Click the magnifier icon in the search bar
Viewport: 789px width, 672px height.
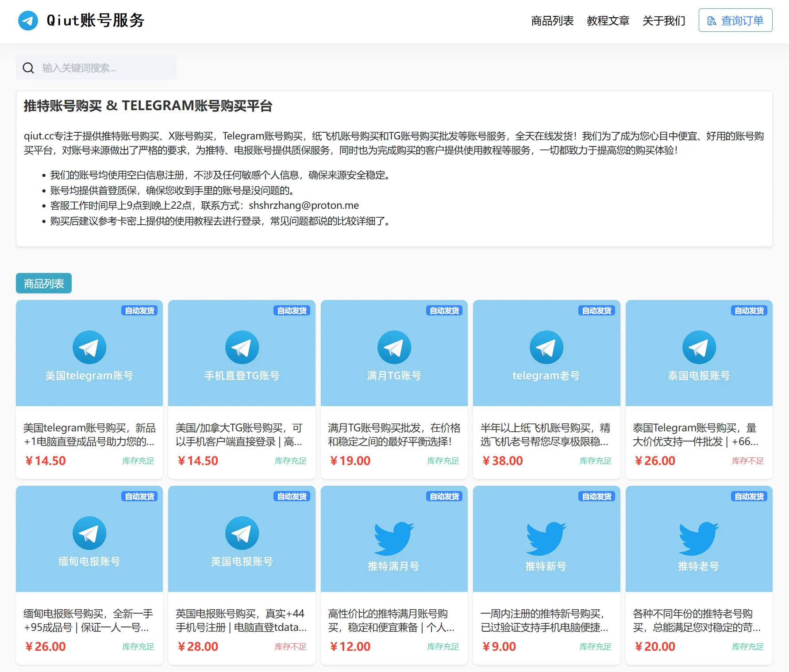coord(28,67)
